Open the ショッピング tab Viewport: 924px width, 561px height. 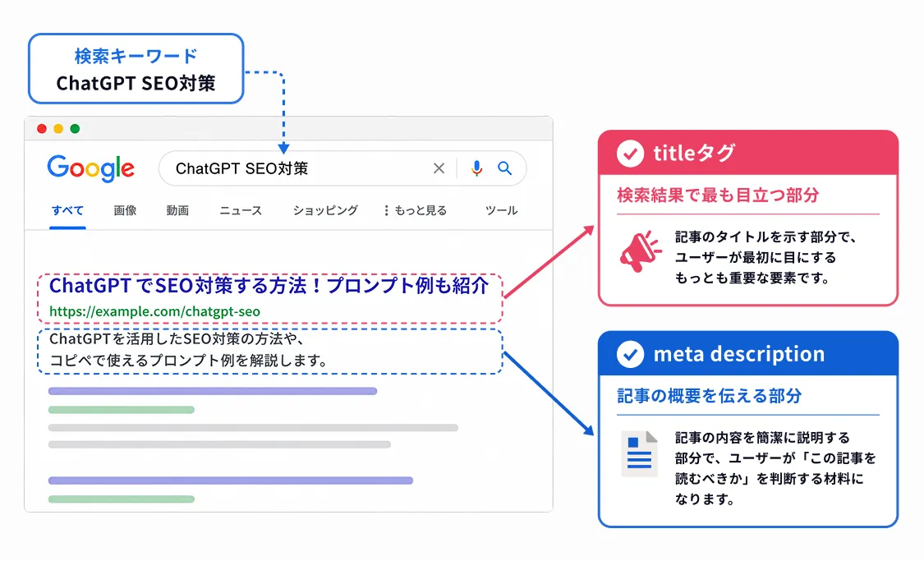(325, 210)
